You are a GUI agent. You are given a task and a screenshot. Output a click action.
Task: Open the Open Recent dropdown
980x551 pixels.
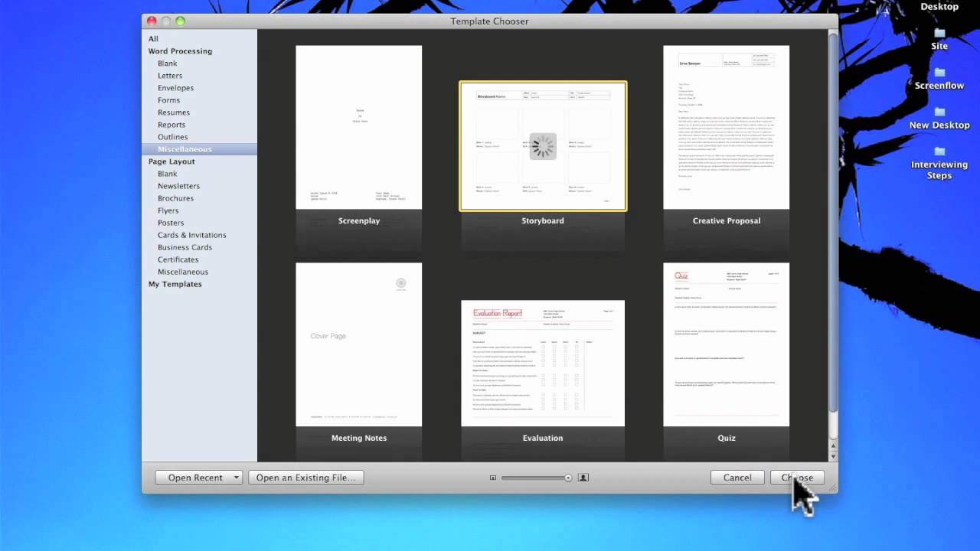pyautogui.click(x=199, y=478)
